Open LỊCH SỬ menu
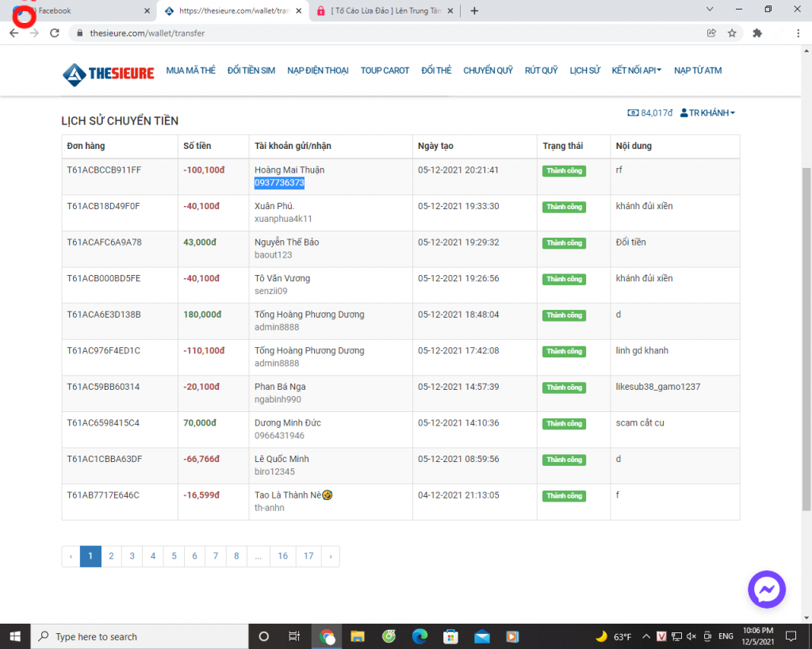Image resolution: width=812 pixels, height=649 pixels. coord(584,71)
